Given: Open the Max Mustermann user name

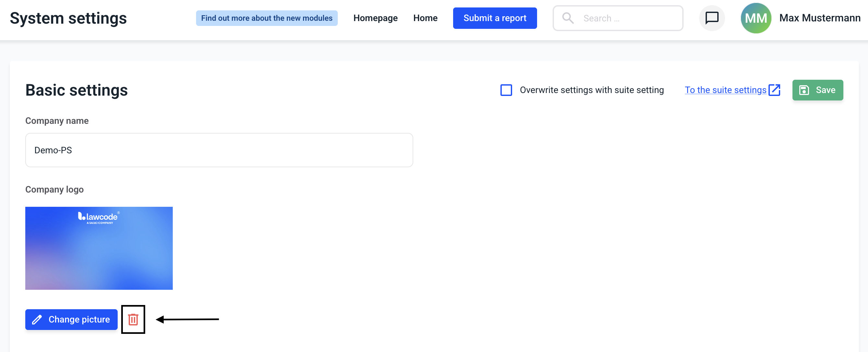Looking at the screenshot, I should (x=819, y=18).
